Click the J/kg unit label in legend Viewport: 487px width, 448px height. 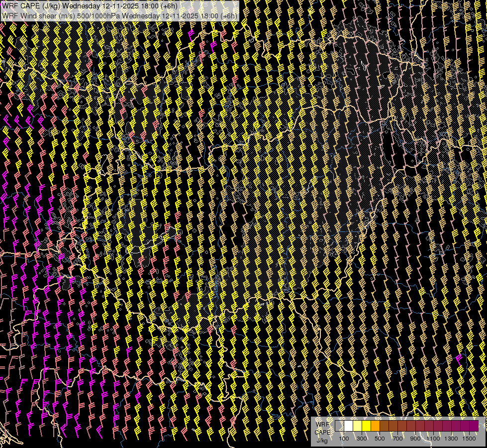322,441
